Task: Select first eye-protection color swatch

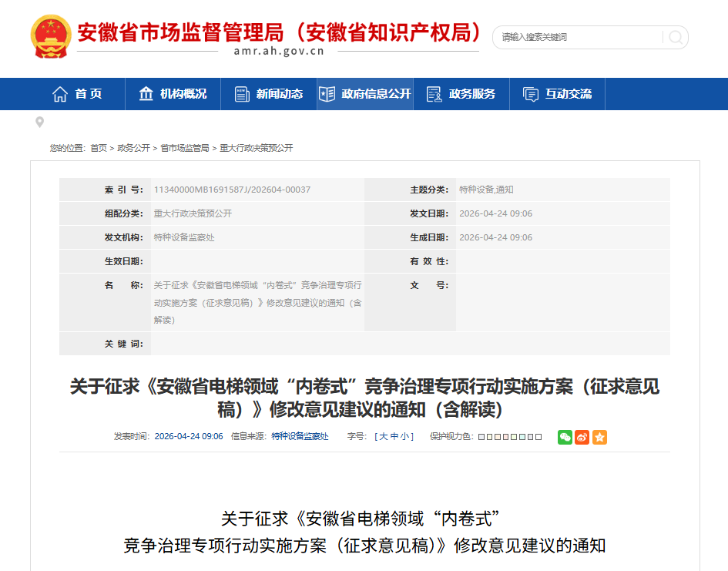Action: (x=481, y=437)
